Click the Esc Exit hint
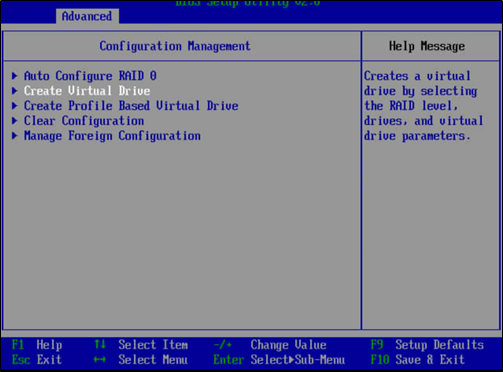Screen dimensions: 503x372 [37, 360]
